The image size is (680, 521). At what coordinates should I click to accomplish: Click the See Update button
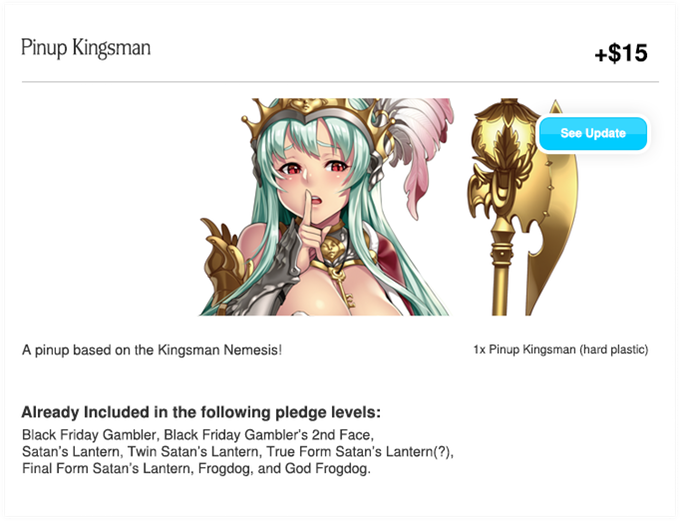click(x=593, y=133)
